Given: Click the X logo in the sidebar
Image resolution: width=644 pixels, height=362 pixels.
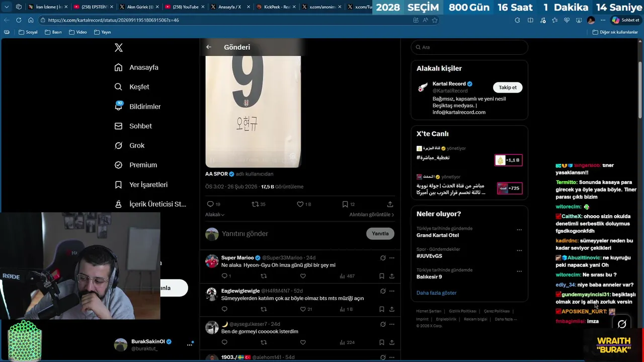Looking at the screenshot, I should [119, 48].
